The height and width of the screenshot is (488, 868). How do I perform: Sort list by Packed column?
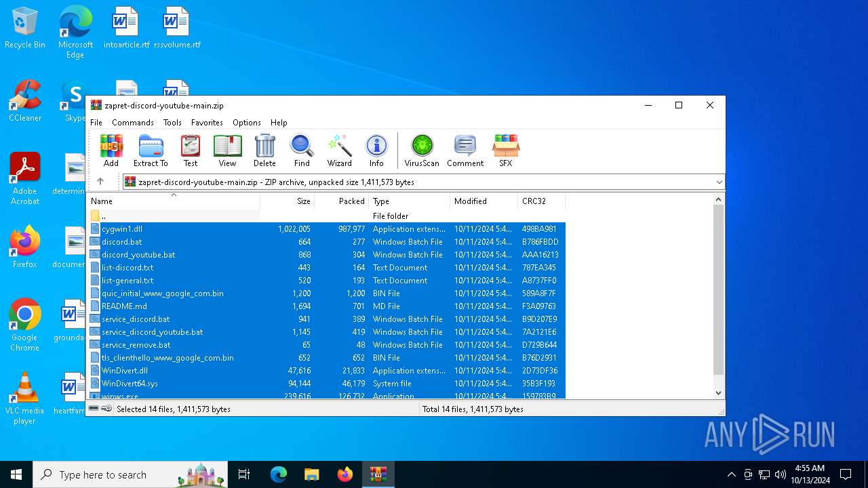tap(342, 201)
